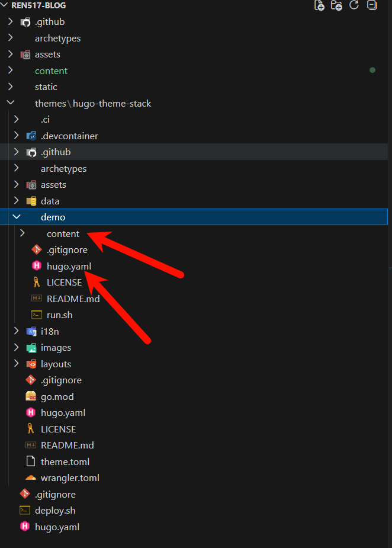Viewport: 392px width, 548px height.
Task: Open hugo.yaml inside the demo folder
Action: (x=69, y=266)
